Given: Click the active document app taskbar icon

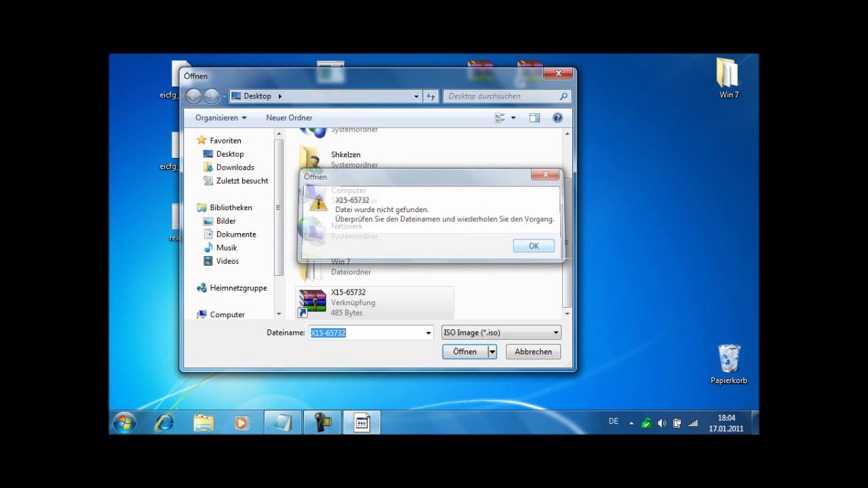Looking at the screenshot, I should click(x=361, y=423).
